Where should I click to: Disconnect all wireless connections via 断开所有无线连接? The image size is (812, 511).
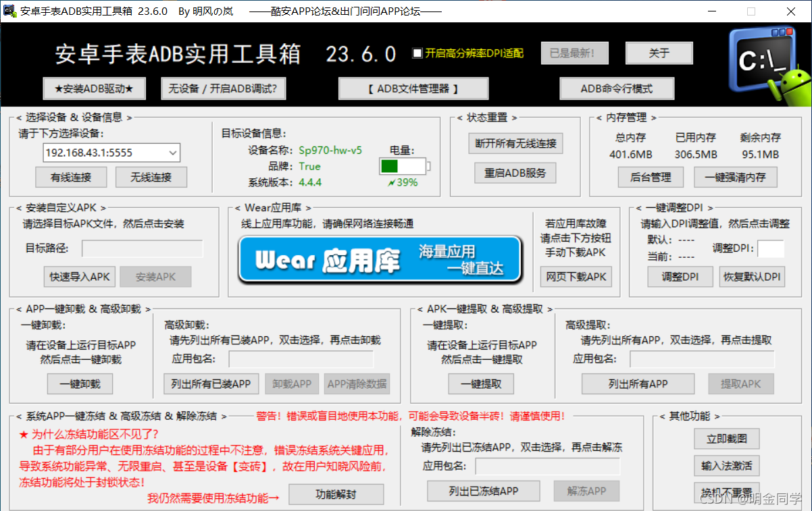(x=515, y=143)
